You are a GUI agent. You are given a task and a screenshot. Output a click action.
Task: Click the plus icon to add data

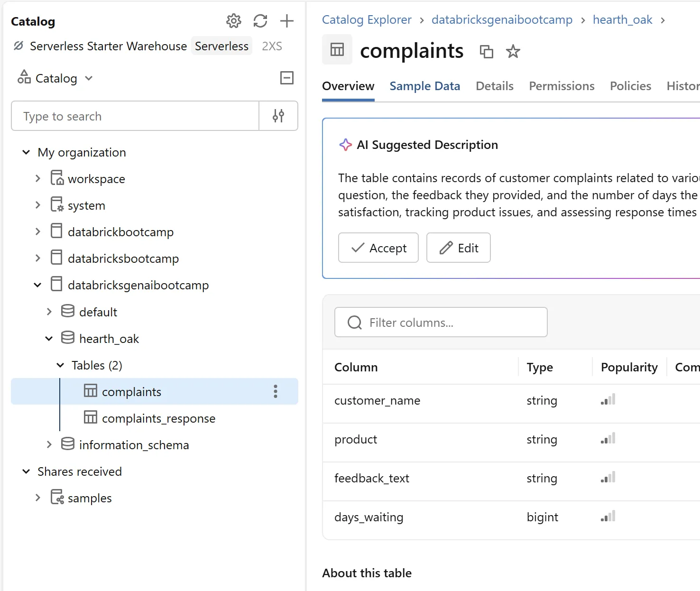click(287, 21)
